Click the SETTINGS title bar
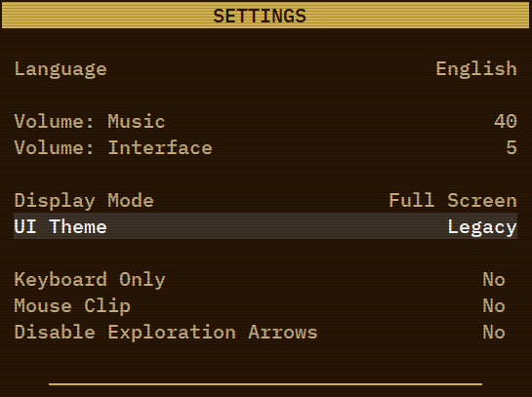This screenshot has width=532, height=397. tap(266, 16)
